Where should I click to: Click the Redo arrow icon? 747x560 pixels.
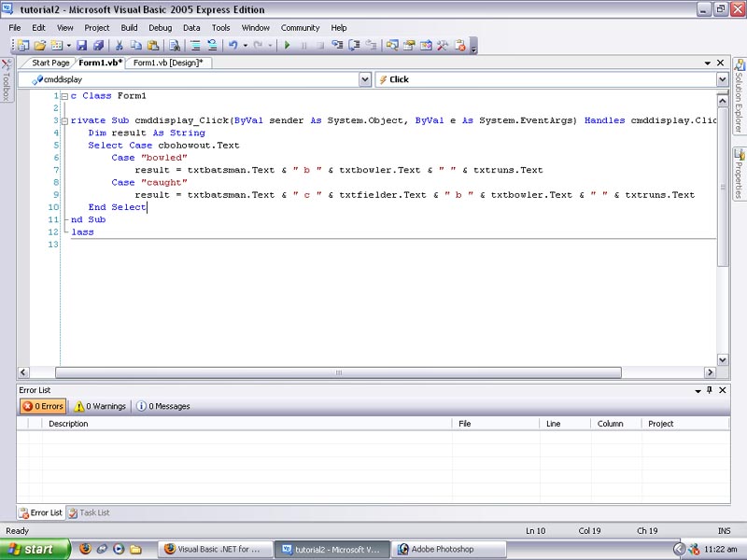tap(258, 45)
